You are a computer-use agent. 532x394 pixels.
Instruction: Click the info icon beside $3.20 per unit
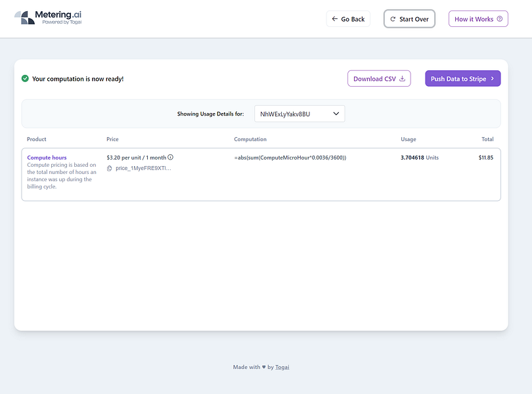170,157
